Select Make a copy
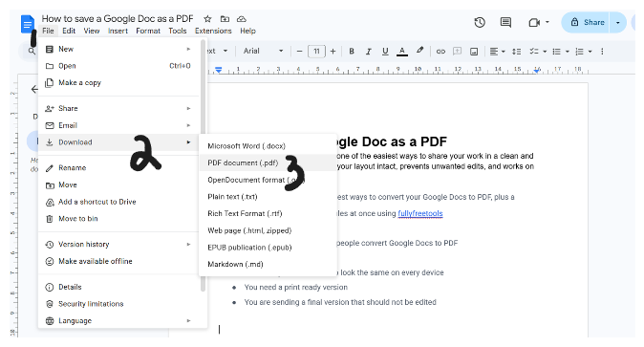Image resolution: width=644 pixels, height=347 pixels. tap(118, 82)
